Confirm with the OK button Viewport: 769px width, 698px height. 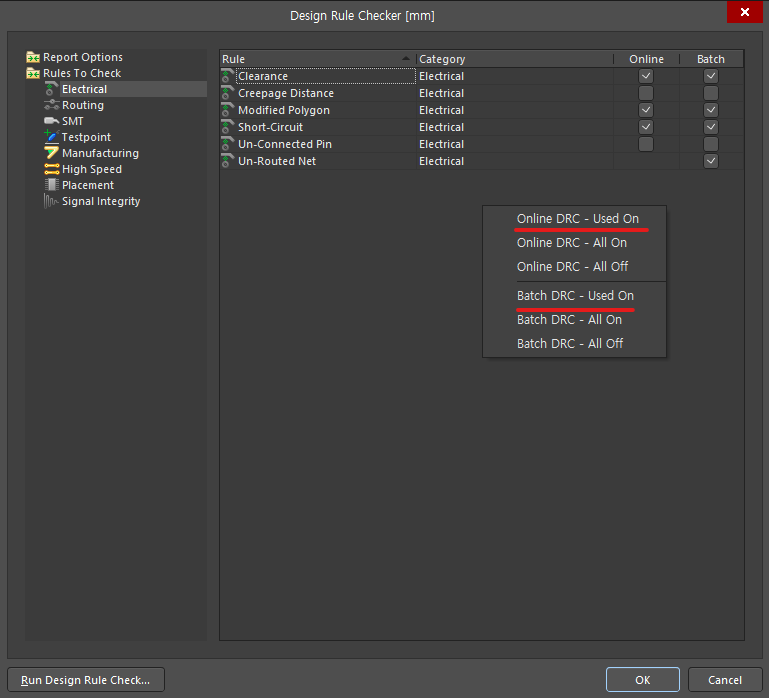point(642,680)
